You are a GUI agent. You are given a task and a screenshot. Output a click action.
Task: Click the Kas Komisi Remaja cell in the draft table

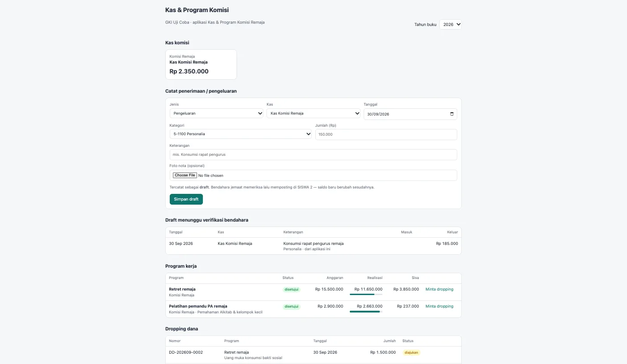tap(235, 244)
